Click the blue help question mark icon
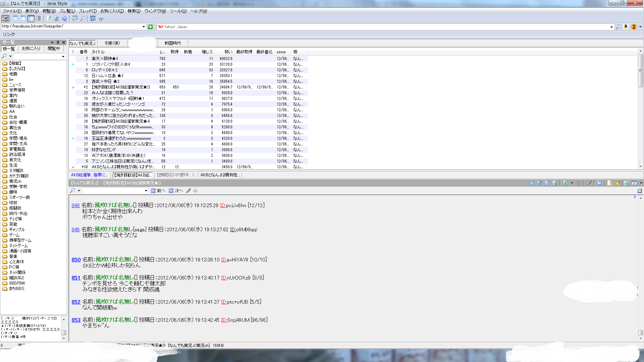This screenshot has width=644, height=362. coord(101,18)
